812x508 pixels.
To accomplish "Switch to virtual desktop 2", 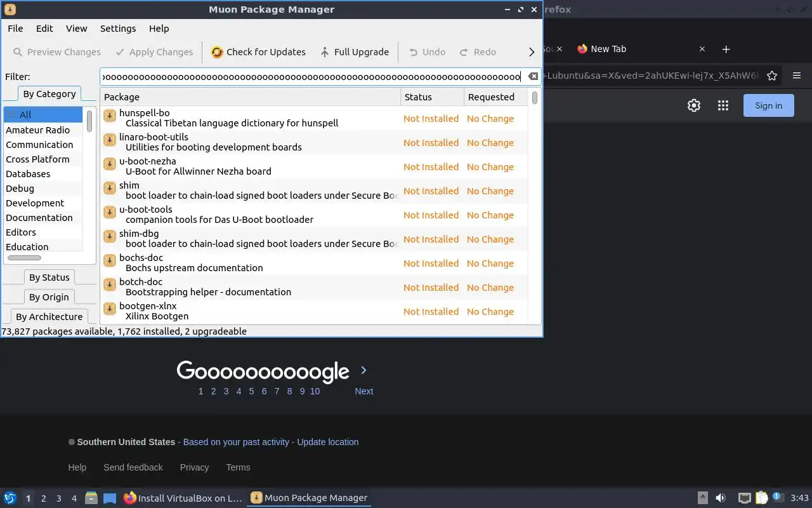I will (43, 498).
